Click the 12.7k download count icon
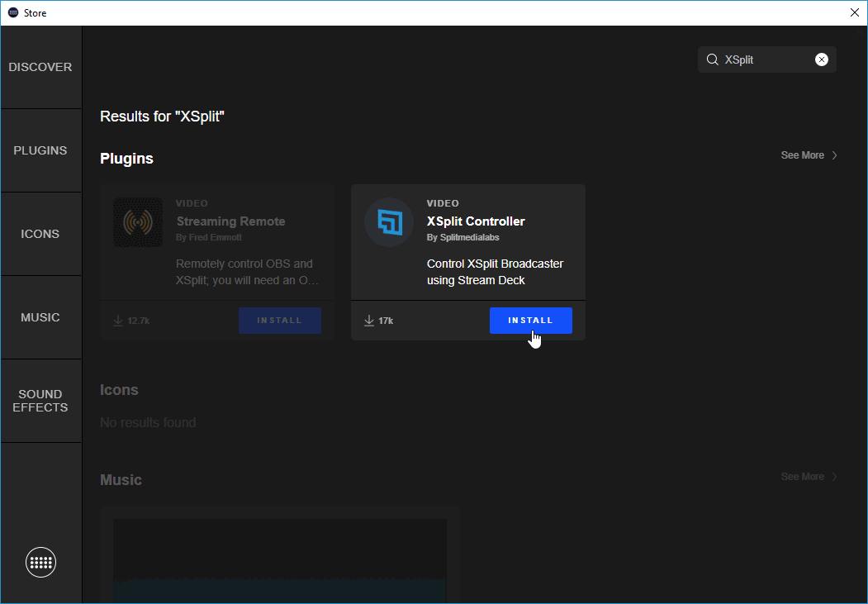868x604 pixels. (118, 321)
